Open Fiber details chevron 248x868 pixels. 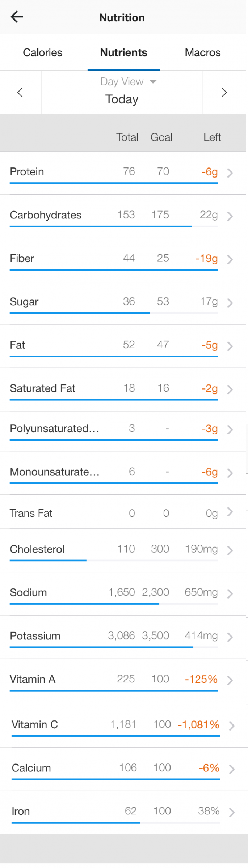[x=230, y=260]
